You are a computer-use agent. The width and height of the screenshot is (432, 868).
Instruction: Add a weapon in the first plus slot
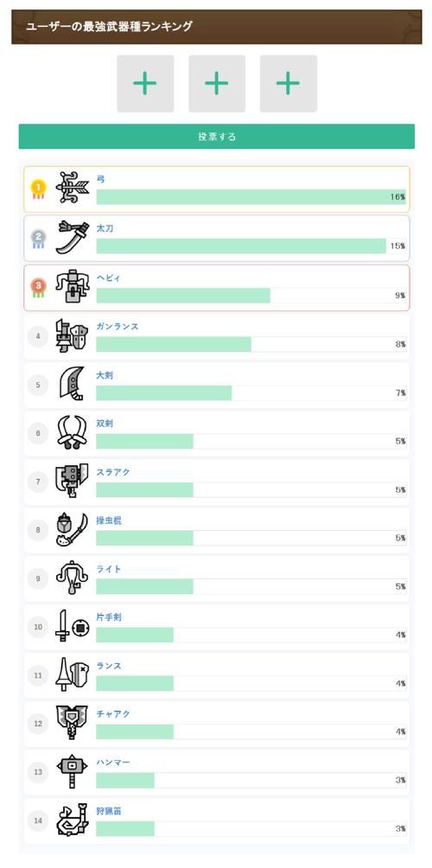145,84
